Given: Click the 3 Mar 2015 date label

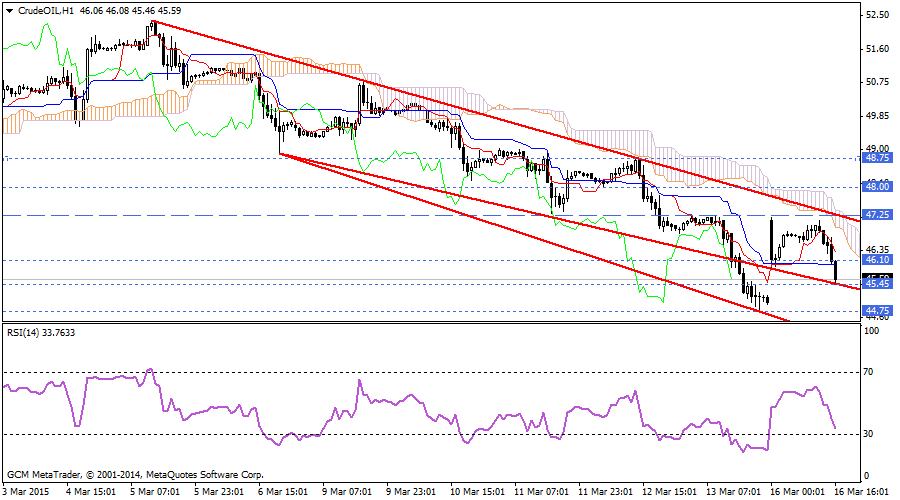Looking at the screenshot, I should tap(26, 492).
